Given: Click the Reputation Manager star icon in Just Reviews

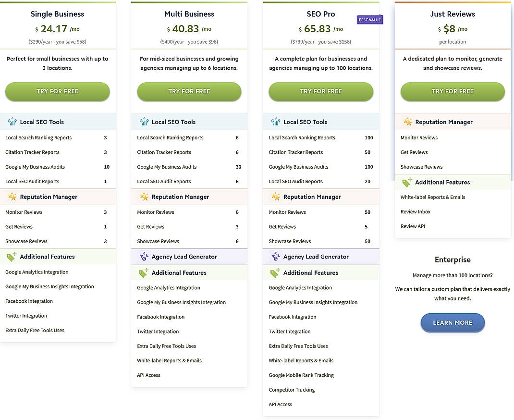Looking at the screenshot, I should 407,122.
